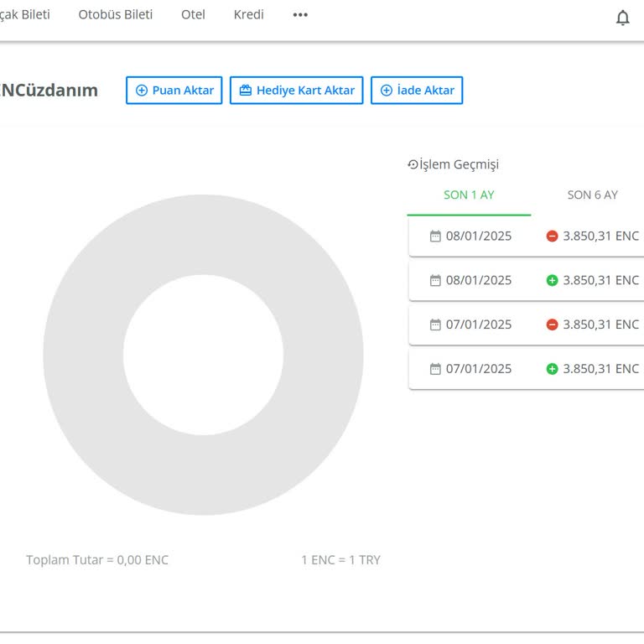Switch to the SON 1 AY tab
644x644 pixels.
469,195
